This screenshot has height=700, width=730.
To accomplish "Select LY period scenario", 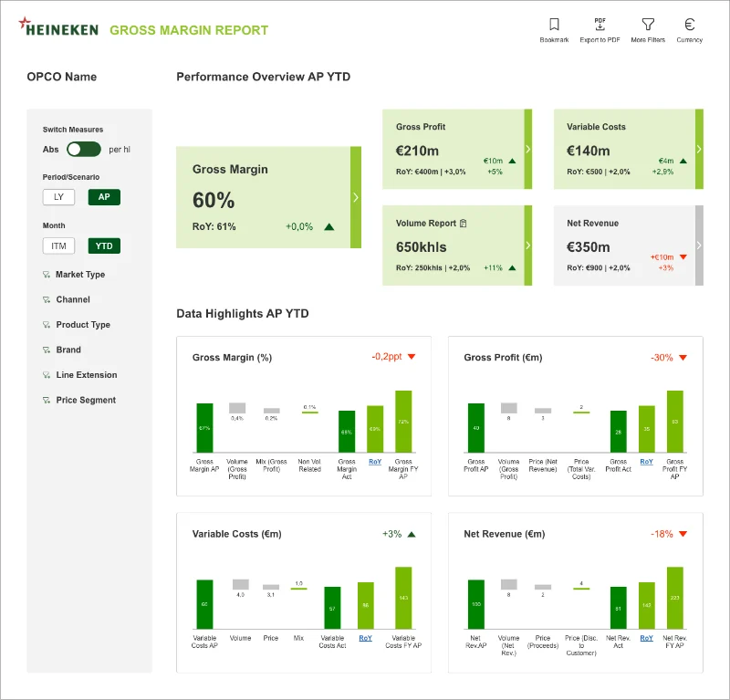I will coord(58,197).
